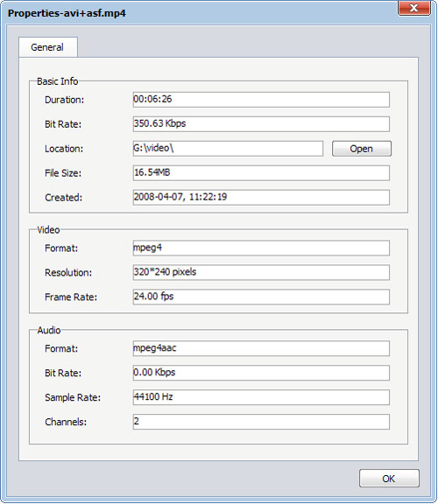The width and height of the screenshot is (438, 504).
Task: Click the Audio group label
Action: 49,330
